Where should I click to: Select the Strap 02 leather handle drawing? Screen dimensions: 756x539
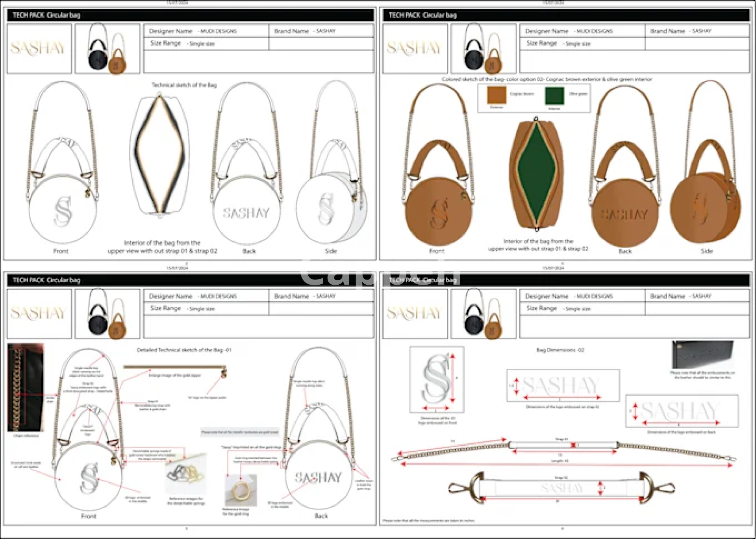click(x=561, y=488)
